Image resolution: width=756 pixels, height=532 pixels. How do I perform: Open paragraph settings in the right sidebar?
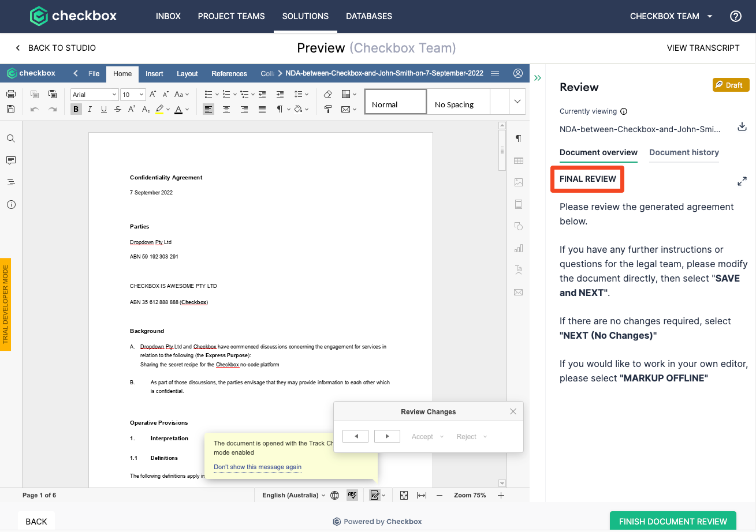pyautogui.click(x=519, y=138)
